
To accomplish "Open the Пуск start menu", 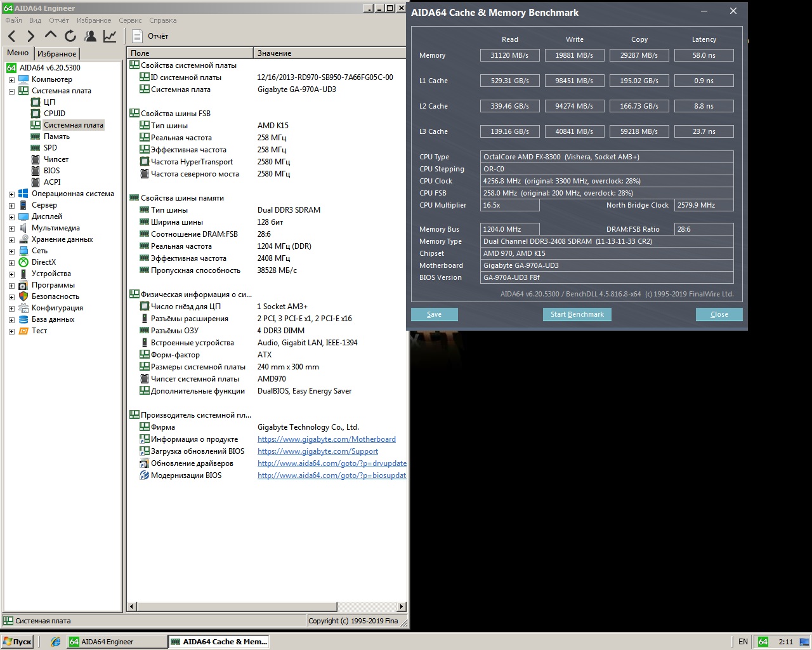I will click(18, 642).
